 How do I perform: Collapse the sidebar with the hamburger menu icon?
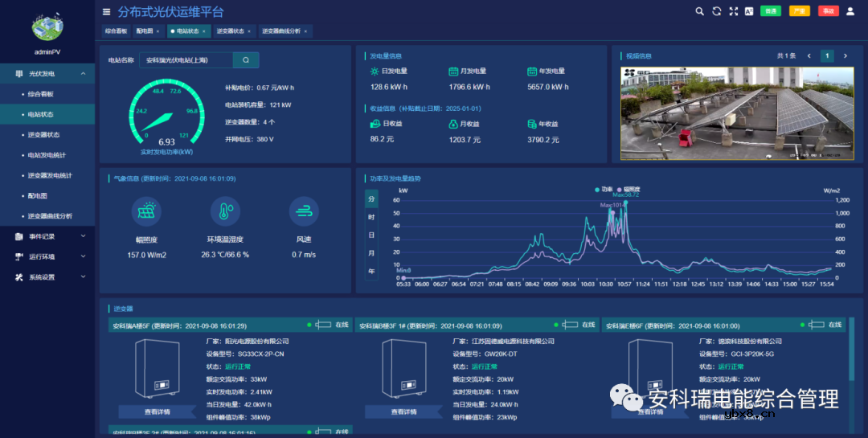(x=107, y=11)
